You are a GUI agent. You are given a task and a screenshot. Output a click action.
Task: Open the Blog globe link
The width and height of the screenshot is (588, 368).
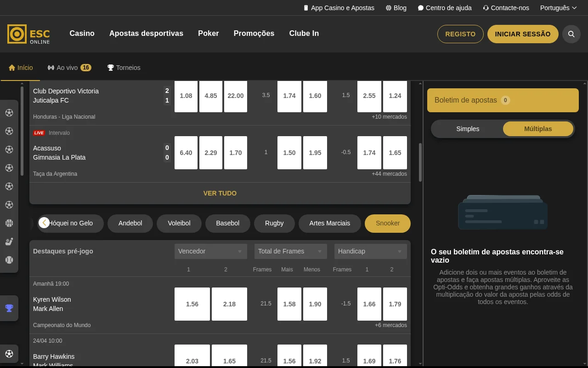tap(396, 8)
